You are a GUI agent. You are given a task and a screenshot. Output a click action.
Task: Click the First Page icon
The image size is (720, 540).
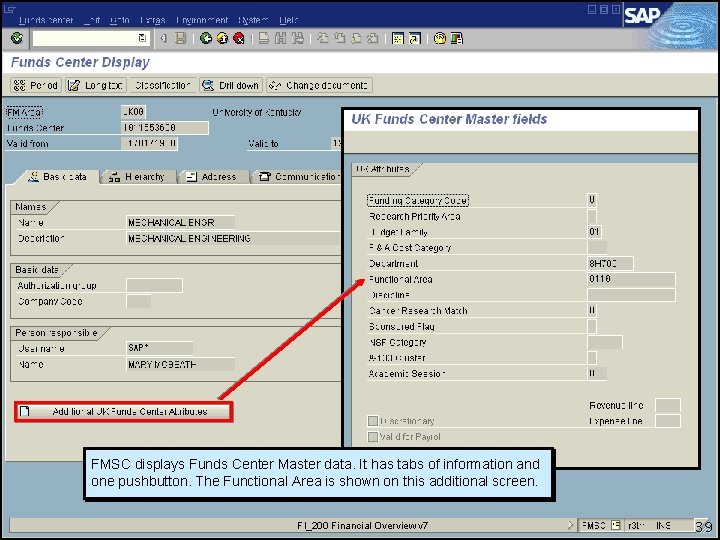pyautogui.click(x=323, y=38)
